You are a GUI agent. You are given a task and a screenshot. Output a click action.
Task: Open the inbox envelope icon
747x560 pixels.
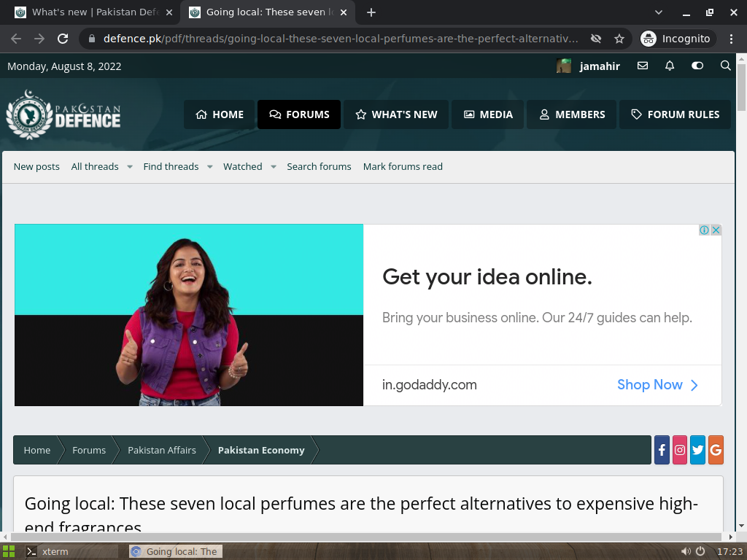[643, 66]
